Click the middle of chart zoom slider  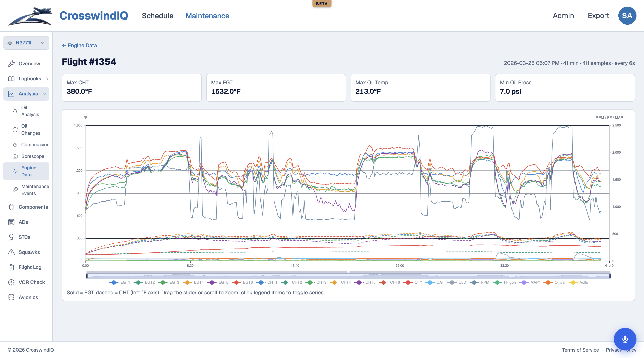click(348, 276)
